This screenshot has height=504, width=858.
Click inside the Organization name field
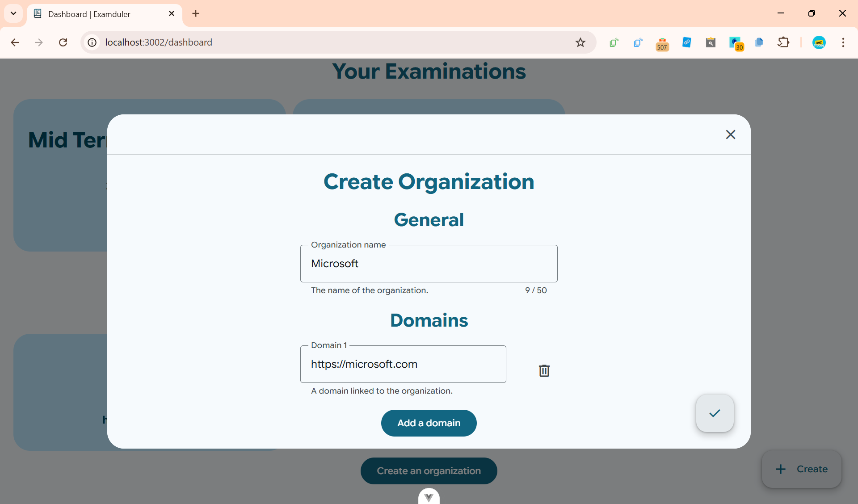pos(429,264)
